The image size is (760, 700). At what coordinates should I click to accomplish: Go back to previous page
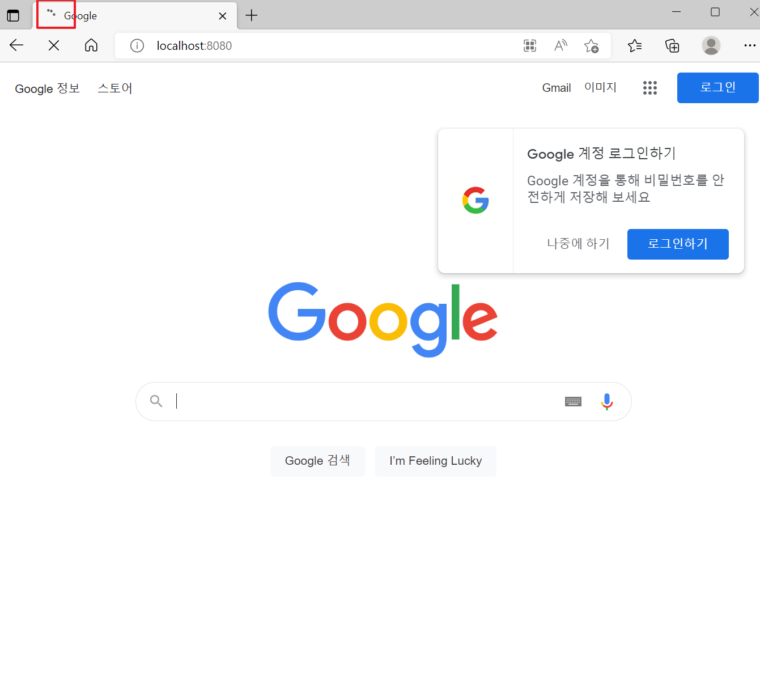[16, 45]
